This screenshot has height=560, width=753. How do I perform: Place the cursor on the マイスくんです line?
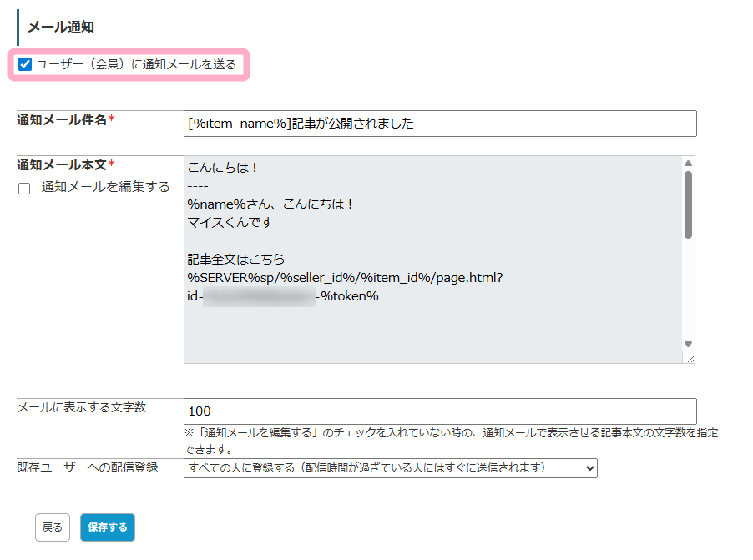coord(230,223)
